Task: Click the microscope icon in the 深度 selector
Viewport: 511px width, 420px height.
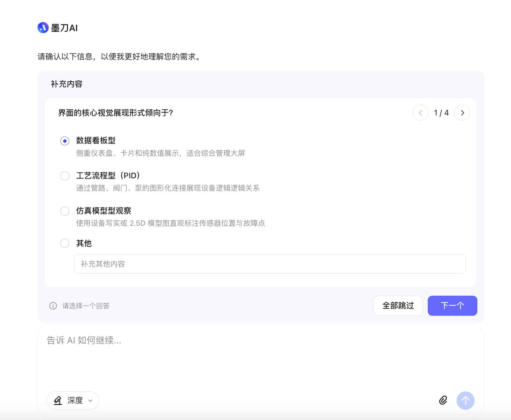Action: [x=58, y=401]
